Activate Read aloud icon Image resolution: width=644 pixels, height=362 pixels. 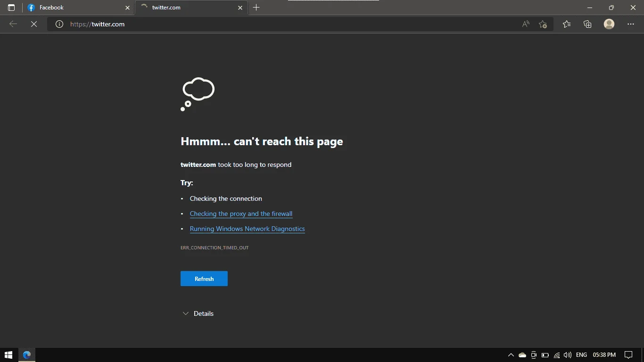pyautogui.click(x=526, y=24)
